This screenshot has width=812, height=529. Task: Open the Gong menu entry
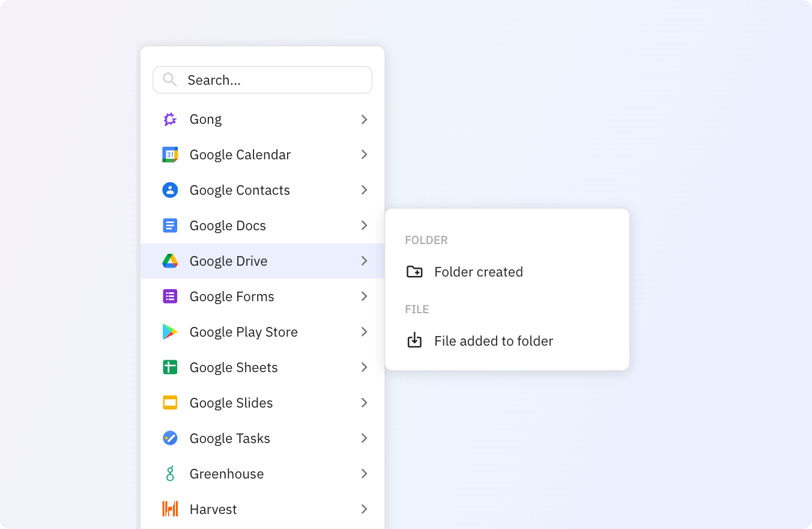click(262, 119)
